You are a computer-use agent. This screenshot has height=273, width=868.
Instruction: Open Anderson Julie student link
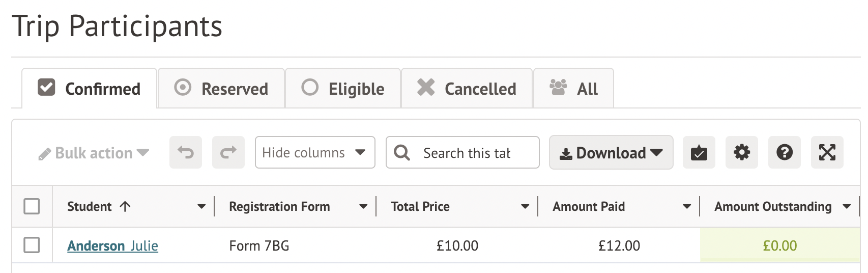112,246
